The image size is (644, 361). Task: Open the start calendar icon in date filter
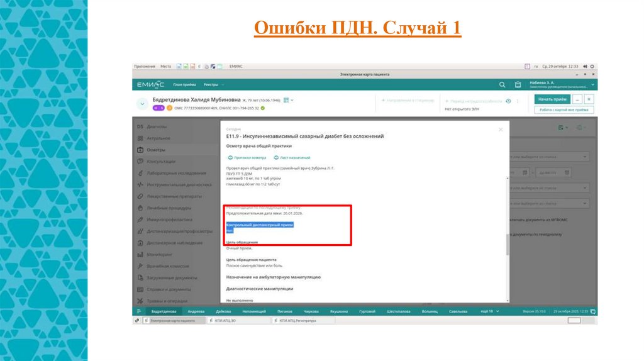(x=525, y=172)
